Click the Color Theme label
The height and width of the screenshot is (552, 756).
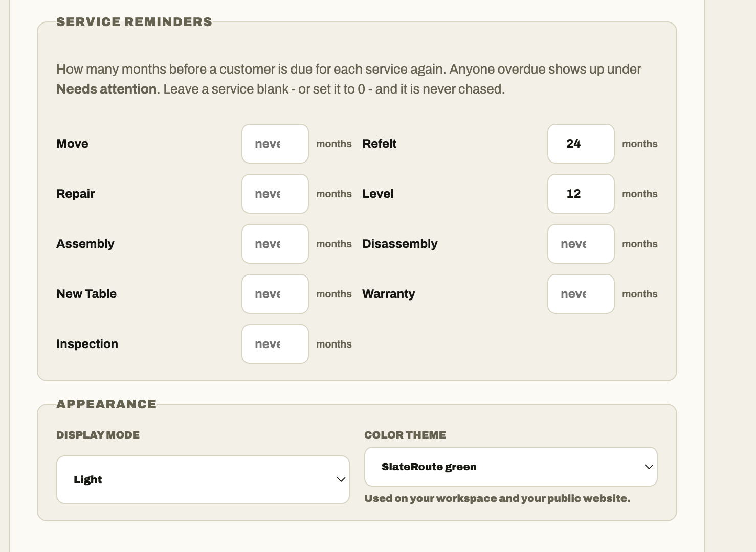point(405,435)
